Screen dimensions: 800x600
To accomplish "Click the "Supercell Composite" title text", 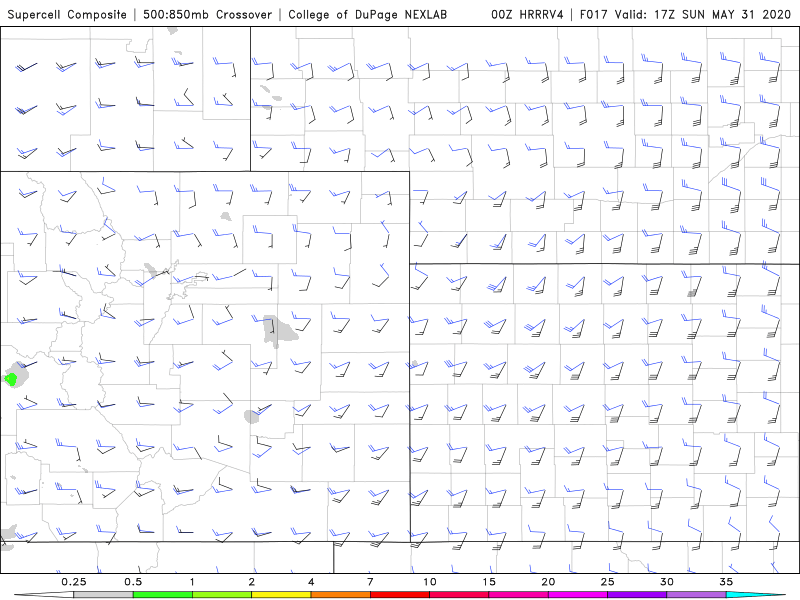I will pos(67,14).
